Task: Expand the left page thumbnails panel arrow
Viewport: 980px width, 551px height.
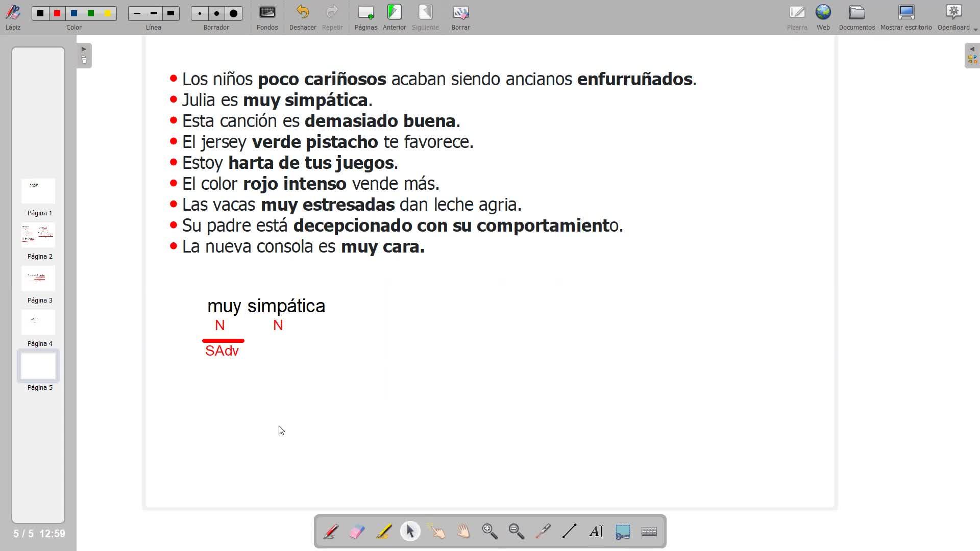Action: point(84,49)
